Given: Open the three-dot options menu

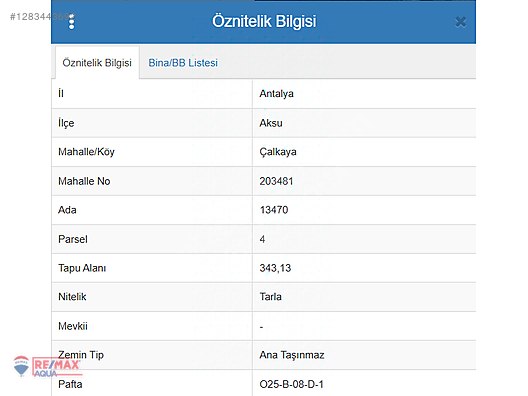Looking at the screenshot, I should click(x=71, y=22).
